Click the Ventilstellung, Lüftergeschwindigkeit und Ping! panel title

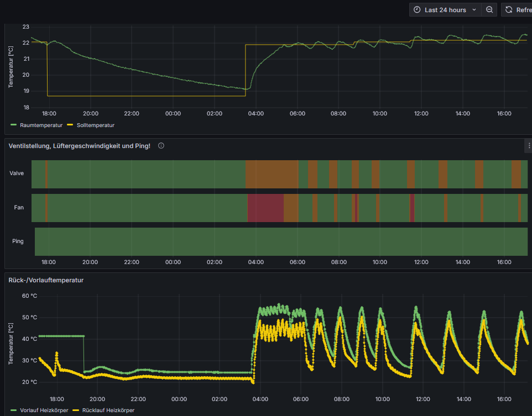click(80, 146)
